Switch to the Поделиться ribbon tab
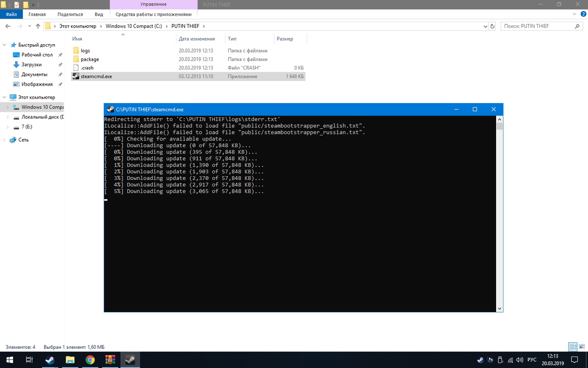 coord(70,14)
